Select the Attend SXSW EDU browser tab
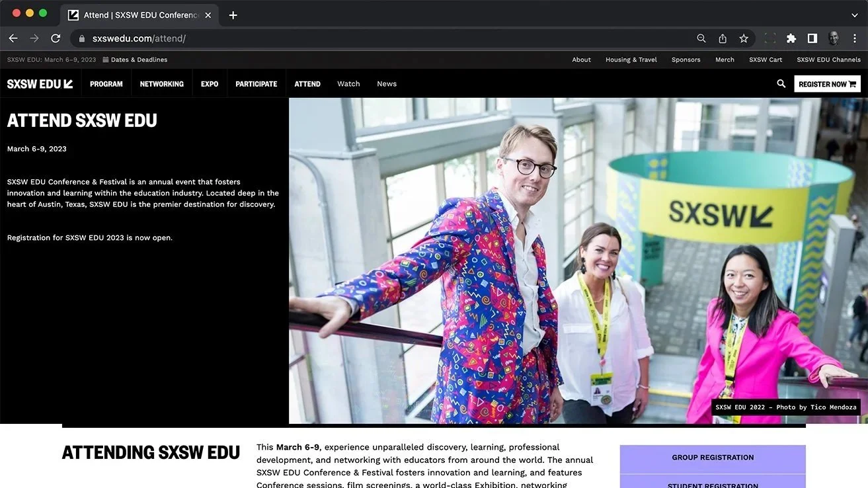Image resolution: width=868 pixels, height=488 pixels. [141, 15]
